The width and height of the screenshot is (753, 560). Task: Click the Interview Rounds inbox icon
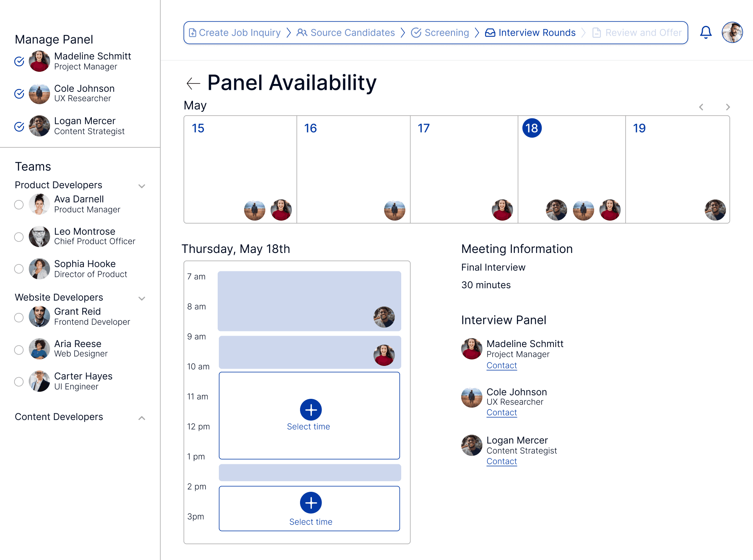coord(490,33)
